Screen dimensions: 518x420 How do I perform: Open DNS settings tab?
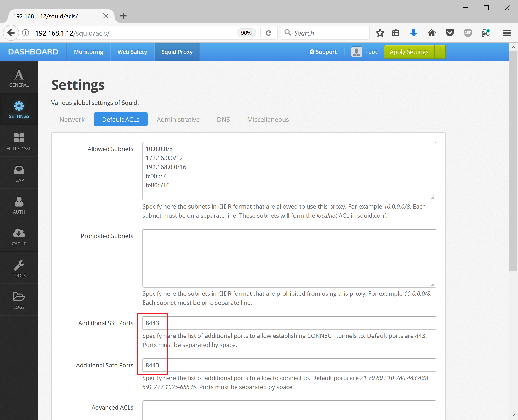(x=223, y=120)
